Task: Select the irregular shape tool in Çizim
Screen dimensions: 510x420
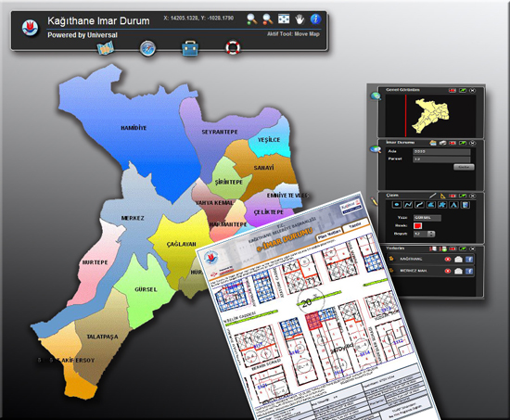Action: click(x=442, y=205)
